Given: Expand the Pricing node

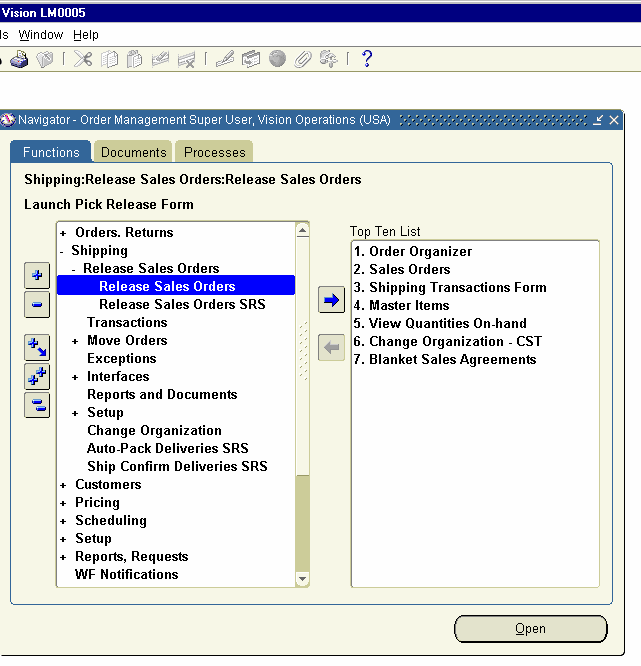Looking at the screenshot, I should (x=63, y=503).
